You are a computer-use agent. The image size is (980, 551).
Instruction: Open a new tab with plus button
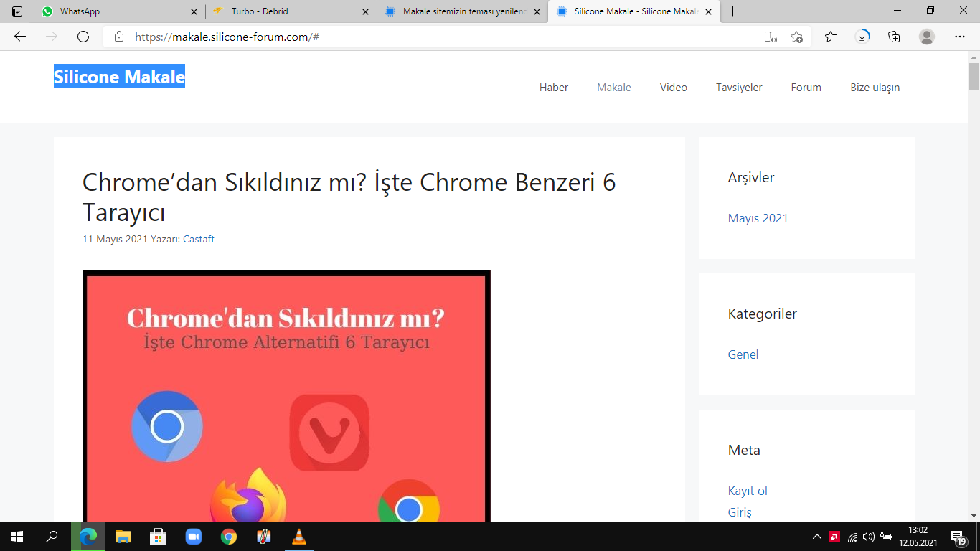732,11
